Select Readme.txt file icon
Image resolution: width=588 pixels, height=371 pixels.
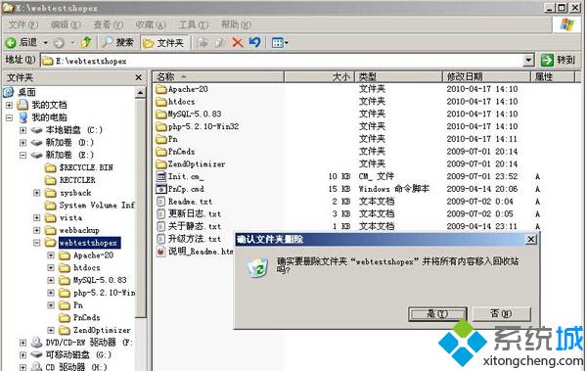pos(161,202)
